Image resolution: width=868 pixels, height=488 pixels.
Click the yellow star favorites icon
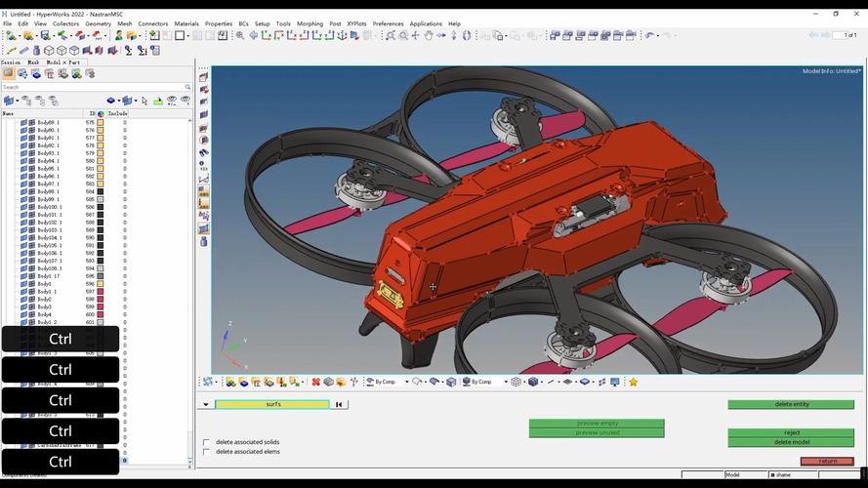(x=633, y=382)
